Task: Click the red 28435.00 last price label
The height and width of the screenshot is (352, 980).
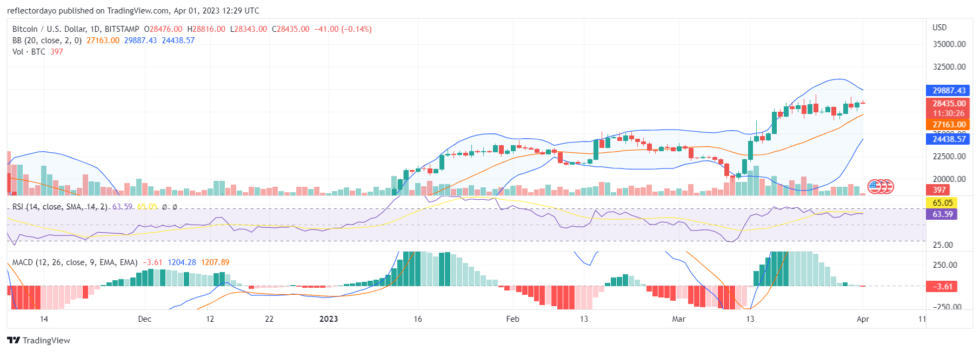Action: [x=949, y=103]
